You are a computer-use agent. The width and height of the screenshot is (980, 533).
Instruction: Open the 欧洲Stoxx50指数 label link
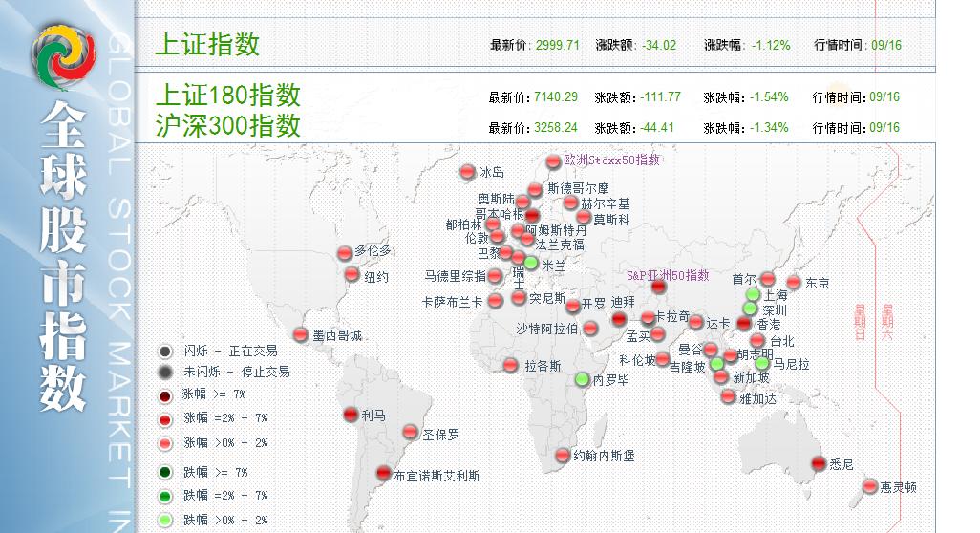(x=611, y=160)
